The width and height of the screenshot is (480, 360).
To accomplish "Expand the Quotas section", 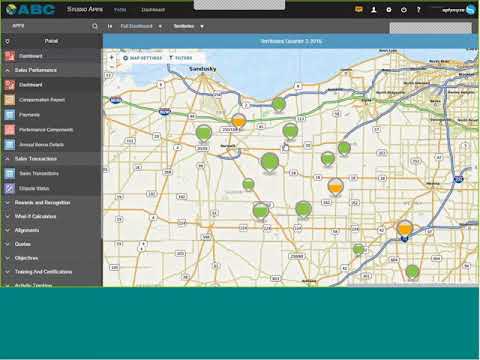I will pyautogui.click(x=7, y=244).
